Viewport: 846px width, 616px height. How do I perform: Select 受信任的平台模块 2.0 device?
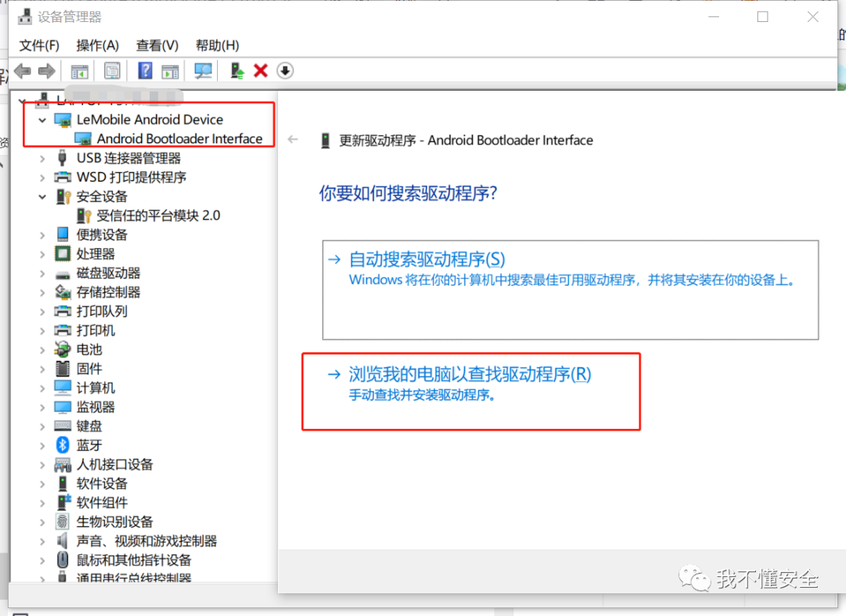[x=158, y=215]
